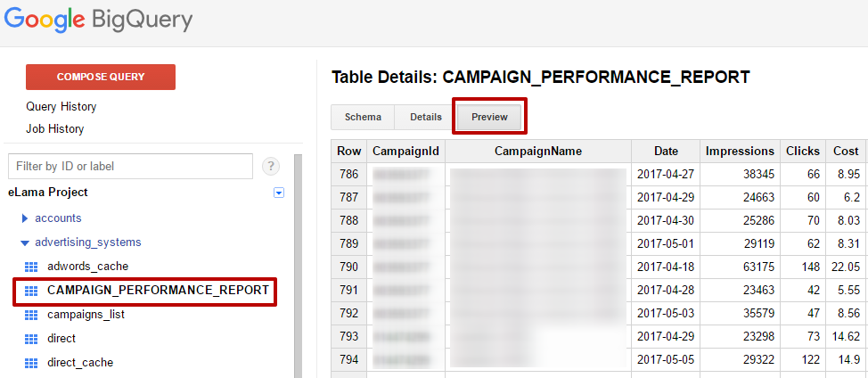Click the campaigns_list table icon
The width and height of the screenshot is (868, 378).
[31, 315]
